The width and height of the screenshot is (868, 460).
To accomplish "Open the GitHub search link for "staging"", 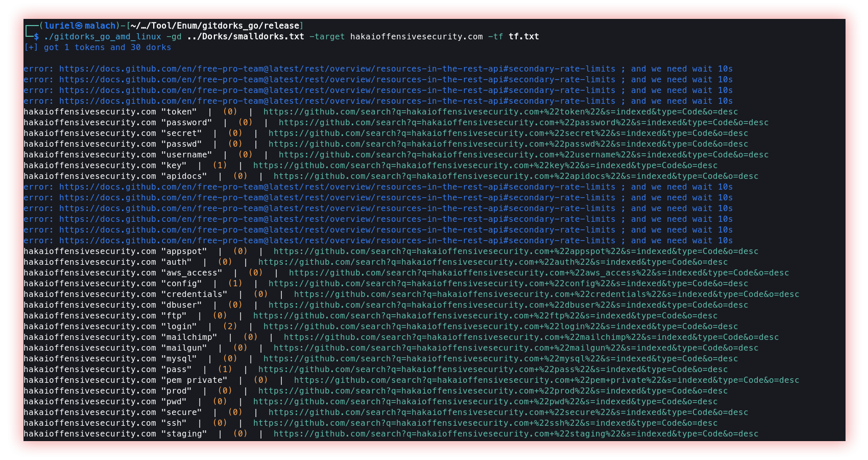I will [516, 434].
